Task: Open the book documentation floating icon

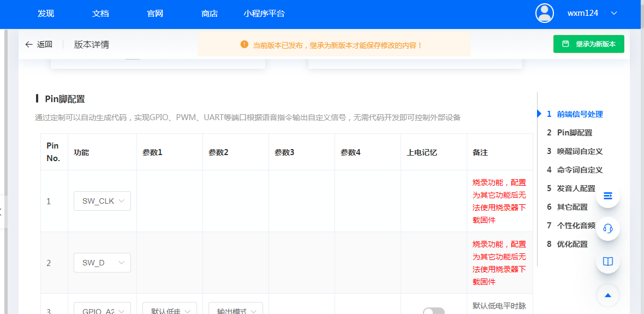Action: tap(608, 262)
